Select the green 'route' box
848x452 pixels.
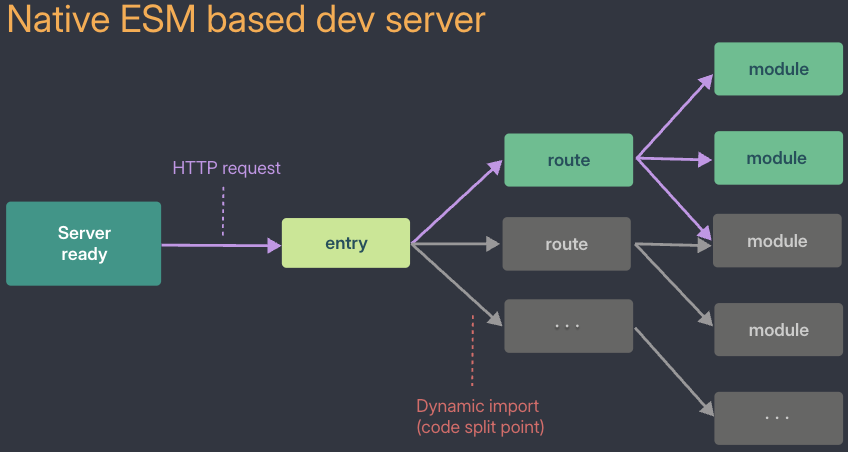click(x=568, y=160)
